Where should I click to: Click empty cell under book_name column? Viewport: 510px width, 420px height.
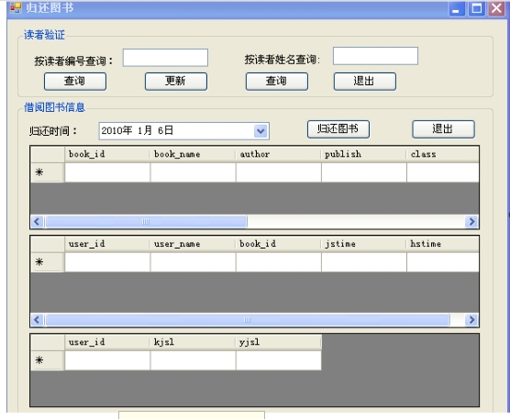coord(193,172)
